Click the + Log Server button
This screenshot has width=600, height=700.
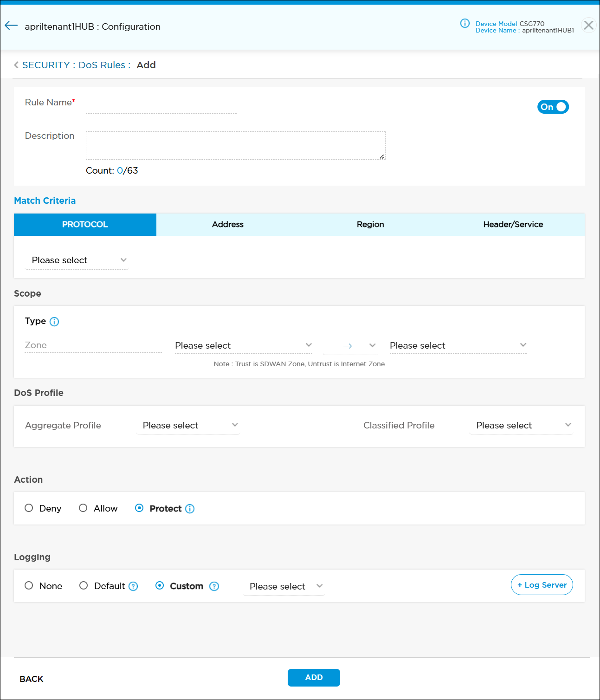tap(542, 585)
